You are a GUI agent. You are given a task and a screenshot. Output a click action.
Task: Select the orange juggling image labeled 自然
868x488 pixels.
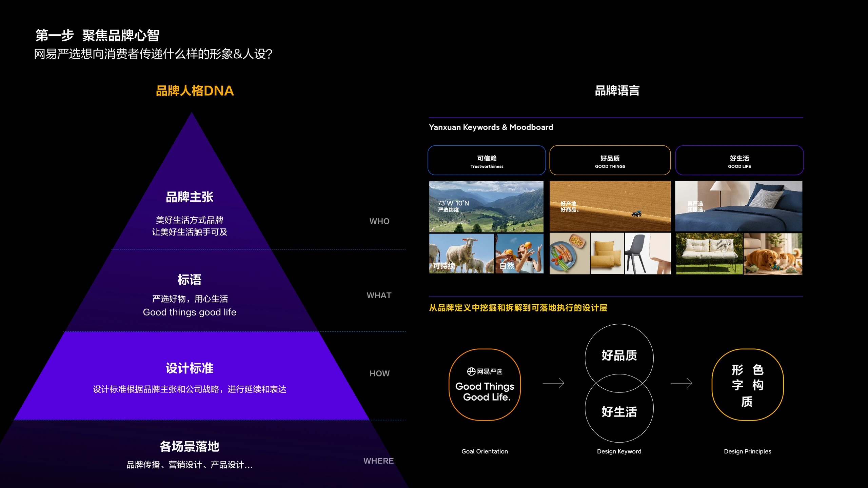tap(519, 253)
